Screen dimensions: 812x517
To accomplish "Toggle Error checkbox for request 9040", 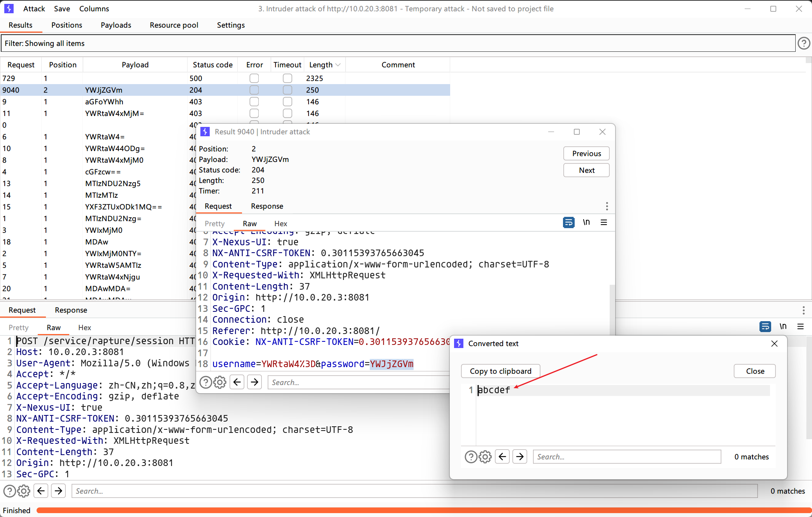I will [254, 90].
